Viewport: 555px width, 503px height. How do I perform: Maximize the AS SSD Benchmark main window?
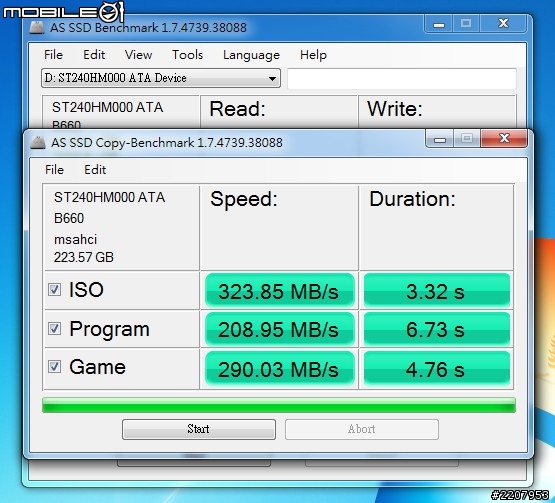click(x=466, y=23)
